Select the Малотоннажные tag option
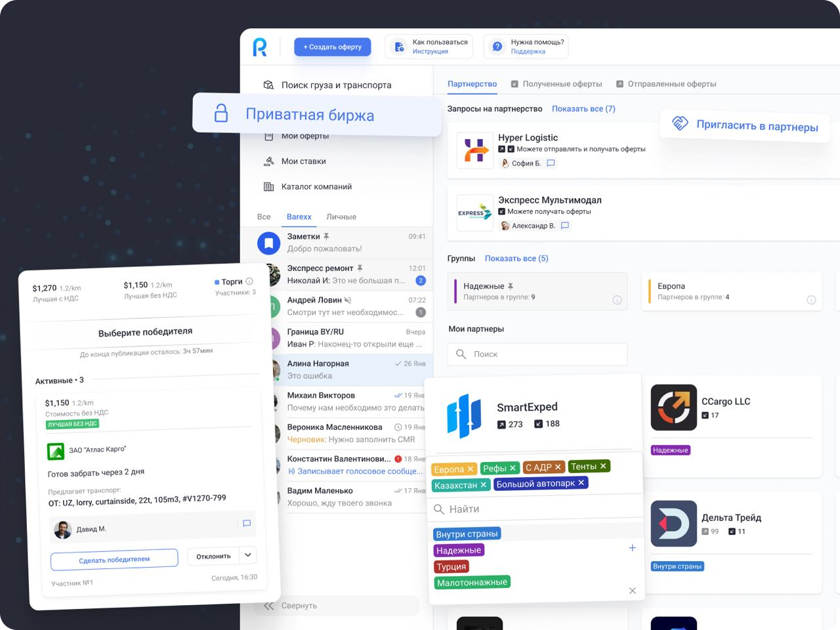 point(472,581)
